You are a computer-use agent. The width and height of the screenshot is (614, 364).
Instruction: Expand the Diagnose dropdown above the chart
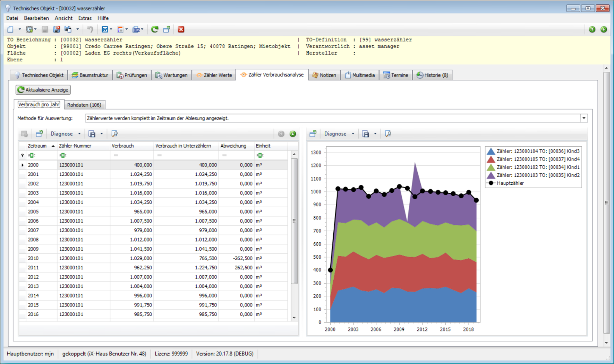339,134
